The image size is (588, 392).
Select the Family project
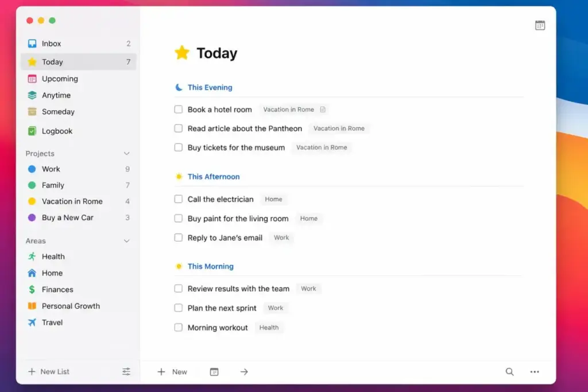(78, 185)
